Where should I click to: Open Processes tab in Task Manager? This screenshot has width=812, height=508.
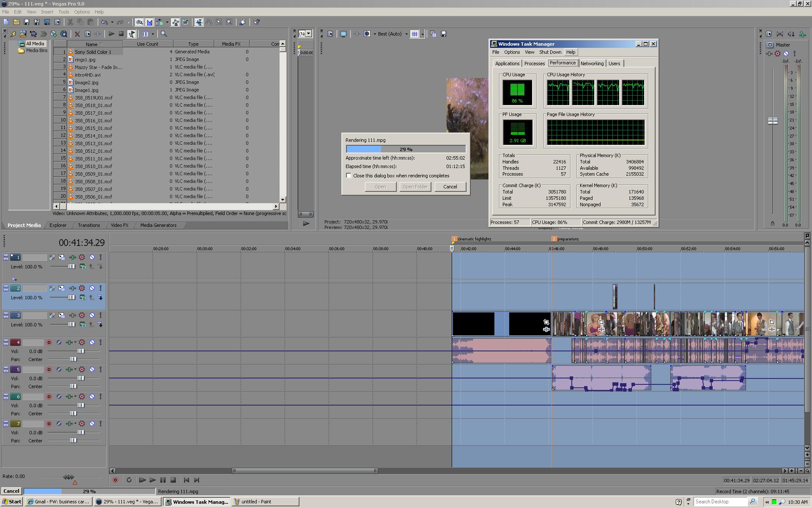534,63
